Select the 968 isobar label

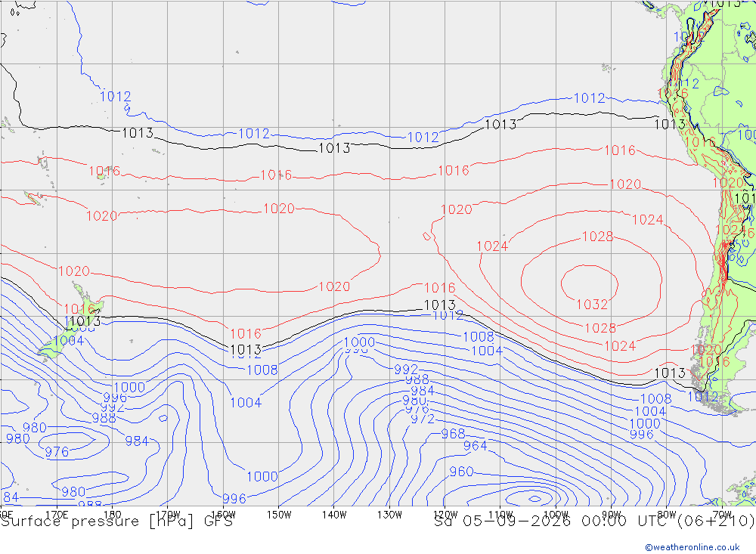453,434
